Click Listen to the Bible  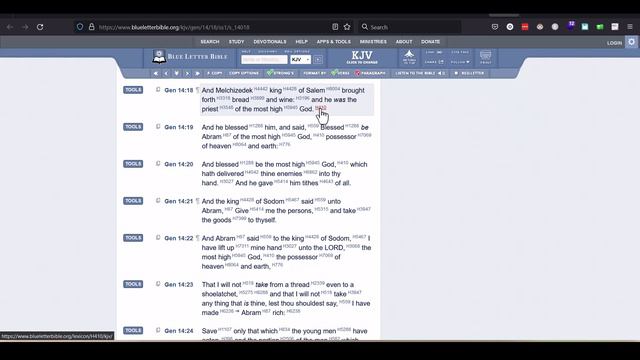[x=420, y=73]
